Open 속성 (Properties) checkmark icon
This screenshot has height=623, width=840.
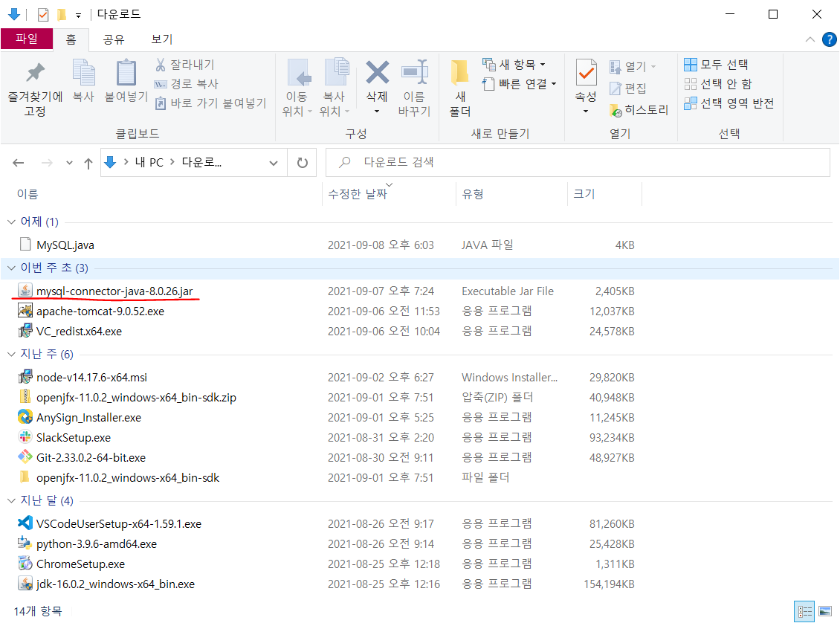586,72
